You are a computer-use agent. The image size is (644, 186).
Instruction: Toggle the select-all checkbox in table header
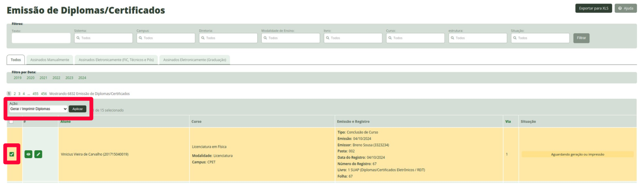pyautogui.click(x=12, y=121)
